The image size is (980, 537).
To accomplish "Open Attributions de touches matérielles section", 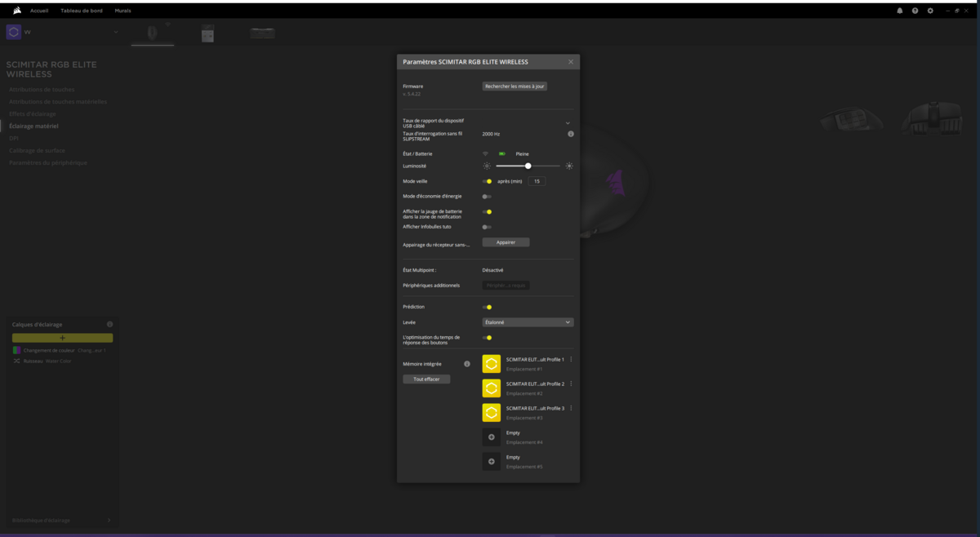I will pos(58,101).
